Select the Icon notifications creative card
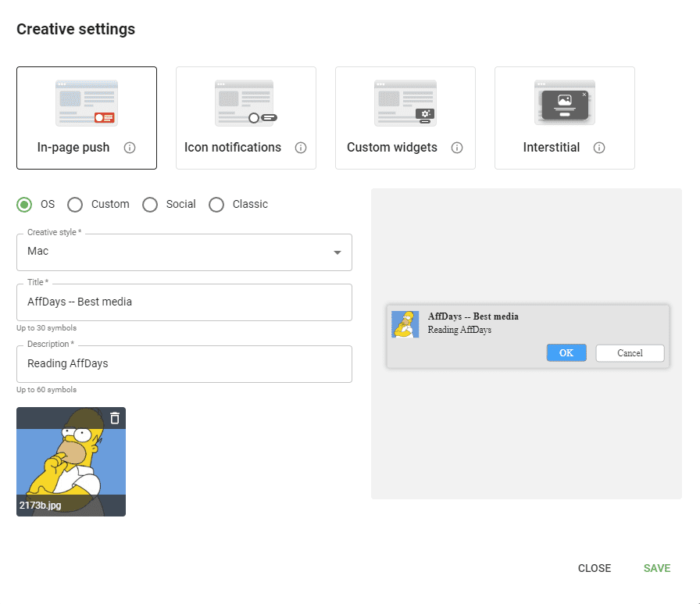 point(246,118)
